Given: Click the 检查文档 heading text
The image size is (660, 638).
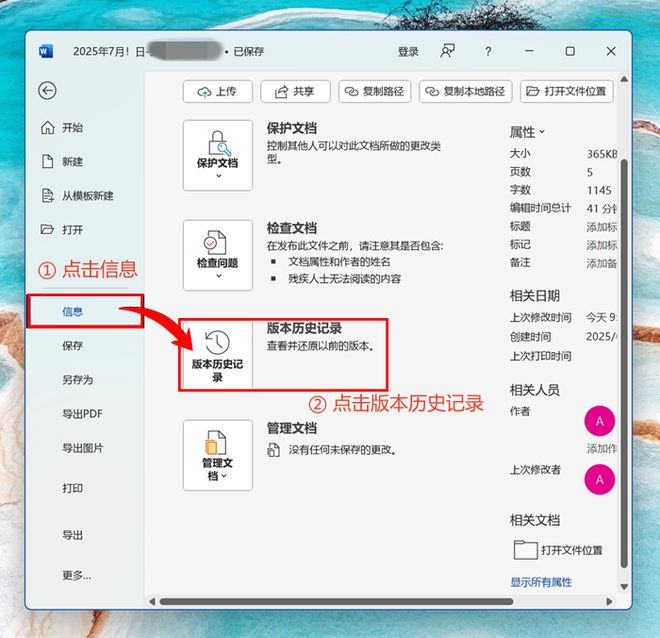Looking at the screenshot, I should 291,228.
